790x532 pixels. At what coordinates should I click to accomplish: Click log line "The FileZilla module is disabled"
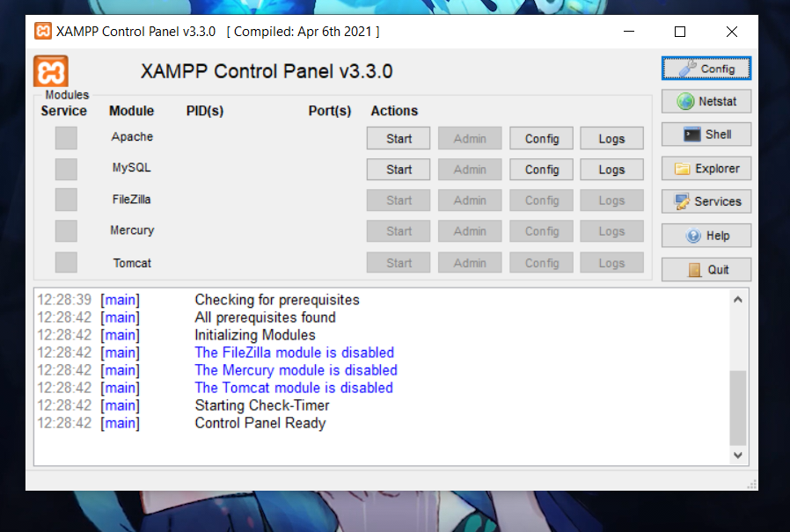(x=294, y=353)
